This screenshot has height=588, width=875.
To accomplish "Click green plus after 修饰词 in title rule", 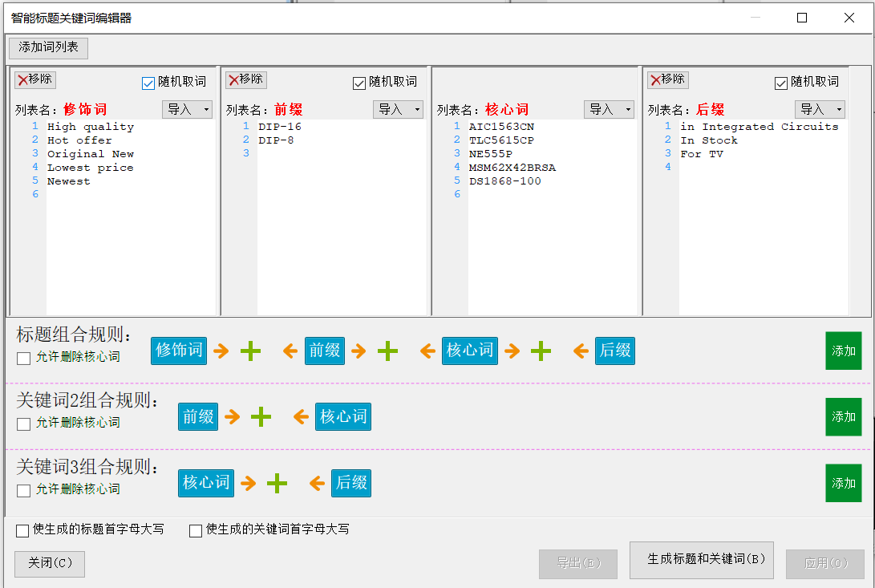I will (x=250, y=351).
